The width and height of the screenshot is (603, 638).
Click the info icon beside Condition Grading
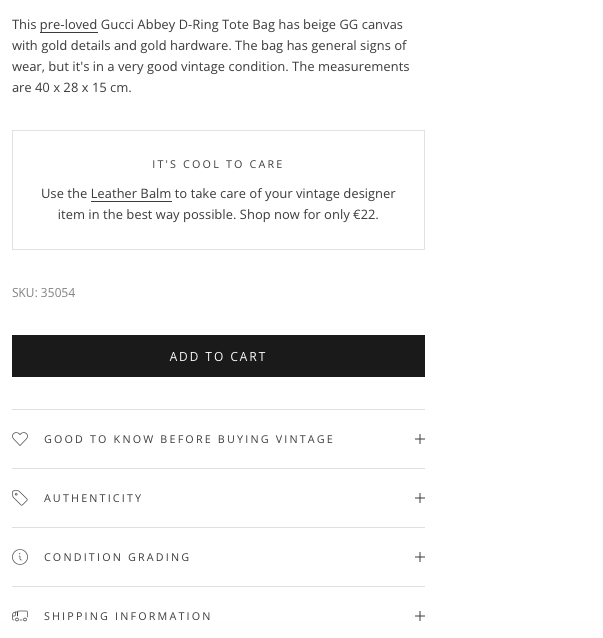click(x=20, y=557)
